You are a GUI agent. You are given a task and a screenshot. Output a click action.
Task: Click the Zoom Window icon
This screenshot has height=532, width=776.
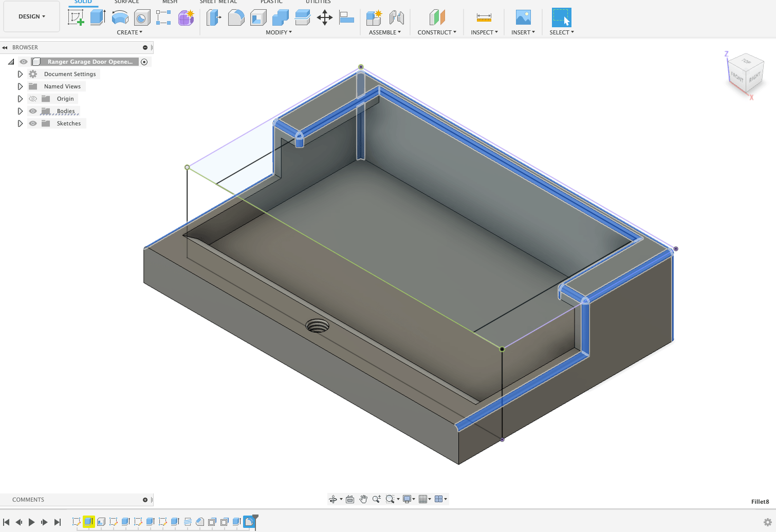coord(390,499)
